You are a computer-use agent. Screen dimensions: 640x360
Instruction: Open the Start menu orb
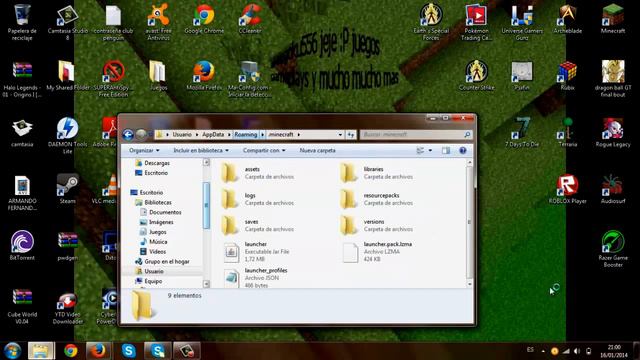12,351
